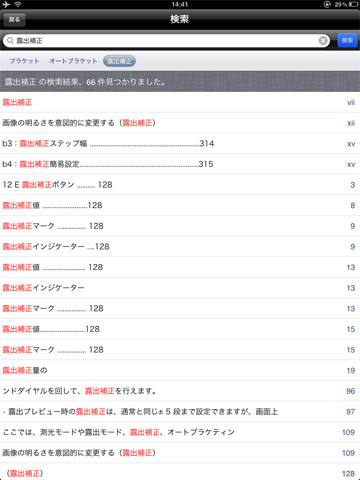
Task: Open 画像の明るさを意図的に変更する result page 109
Action: pyautogui.click(x=180, y=453)
